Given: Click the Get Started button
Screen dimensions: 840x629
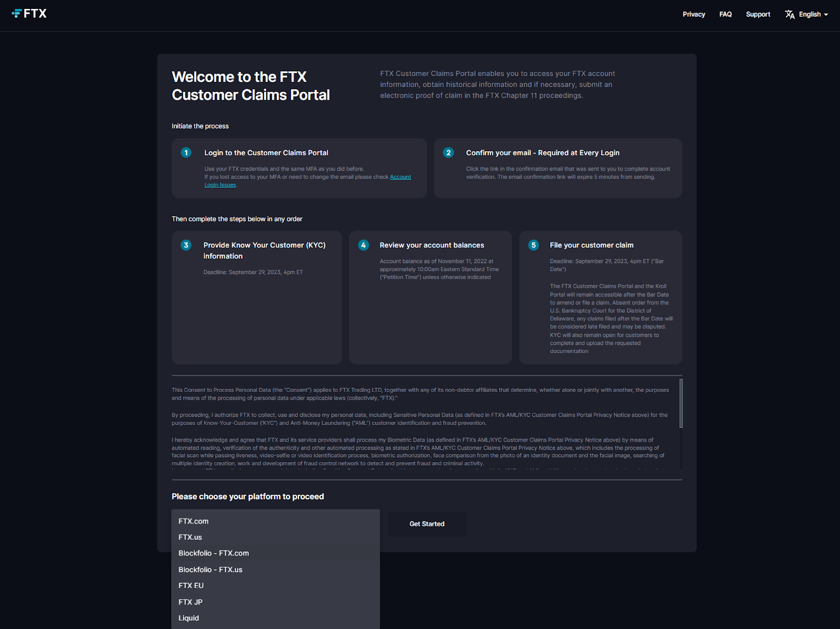Looking at the screenshot, I should 427,524.
